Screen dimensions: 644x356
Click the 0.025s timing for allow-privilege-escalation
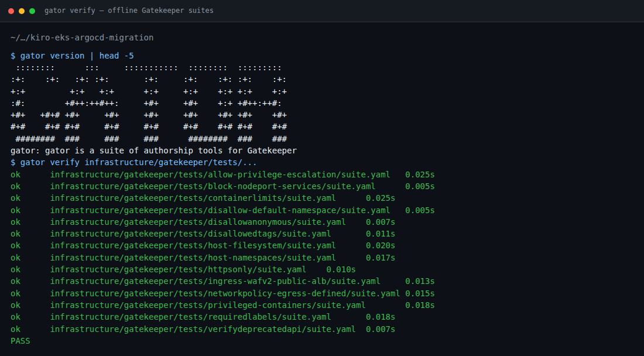point(420,174)
